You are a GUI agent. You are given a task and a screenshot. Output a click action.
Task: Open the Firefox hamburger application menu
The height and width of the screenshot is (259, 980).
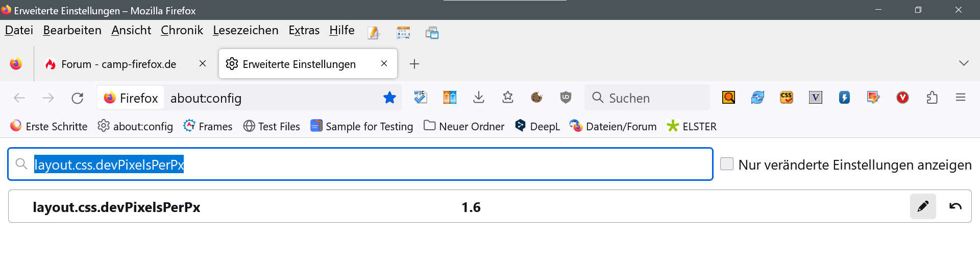pos(961,98)
